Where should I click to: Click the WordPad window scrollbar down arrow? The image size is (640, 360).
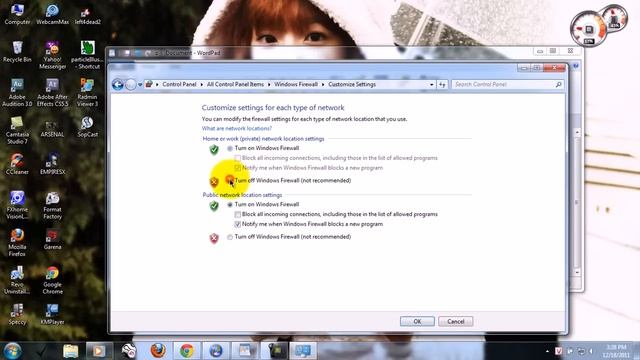coord(577,272)
